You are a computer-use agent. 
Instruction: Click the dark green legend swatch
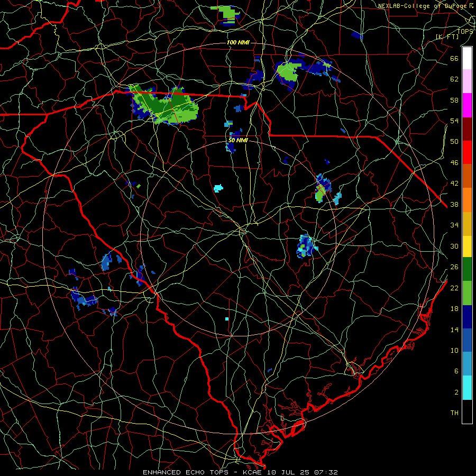click(x=467, y=269)
